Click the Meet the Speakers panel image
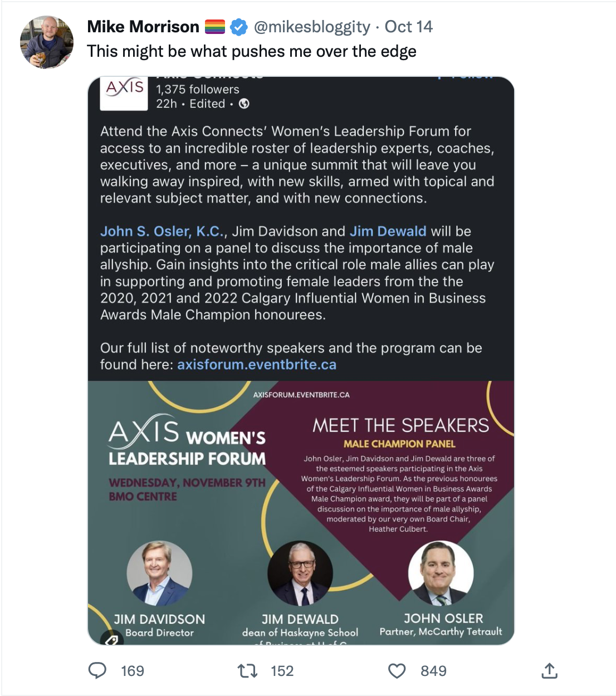This screenshot has height=696, width=616. 301,513
